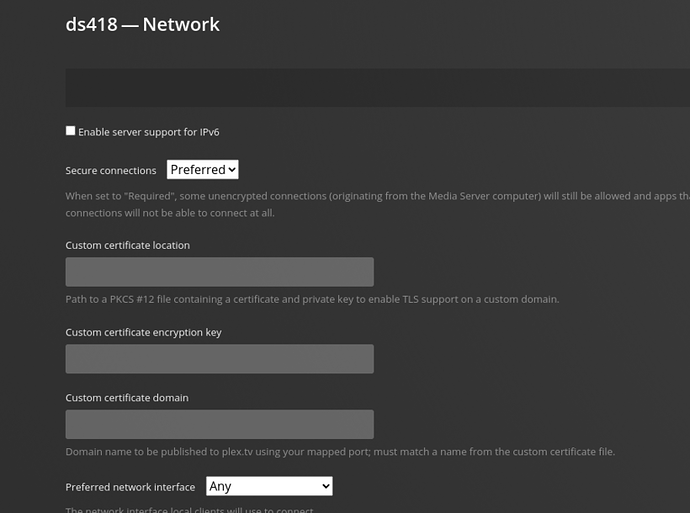Open the Preferred network interface dropdown
This screenshot has height=513, width=690.
pos(268,486)
